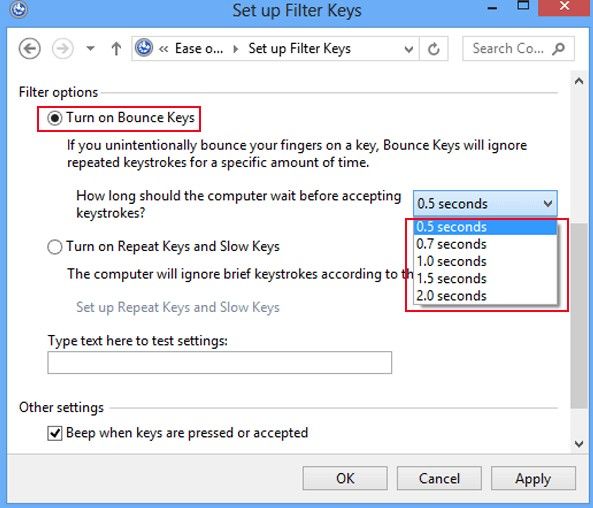Go up one level with Up arrow

pyautogui.click(x=116, y=49)
